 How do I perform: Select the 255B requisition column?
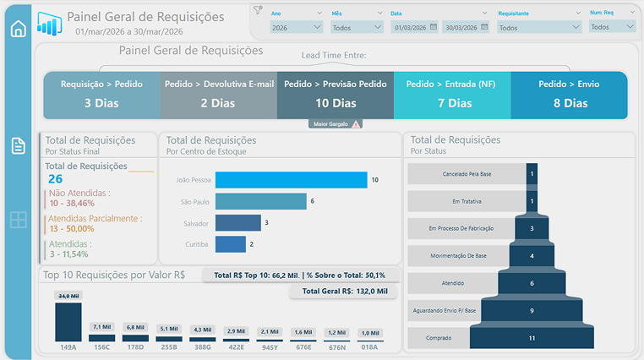pos(169,339)
